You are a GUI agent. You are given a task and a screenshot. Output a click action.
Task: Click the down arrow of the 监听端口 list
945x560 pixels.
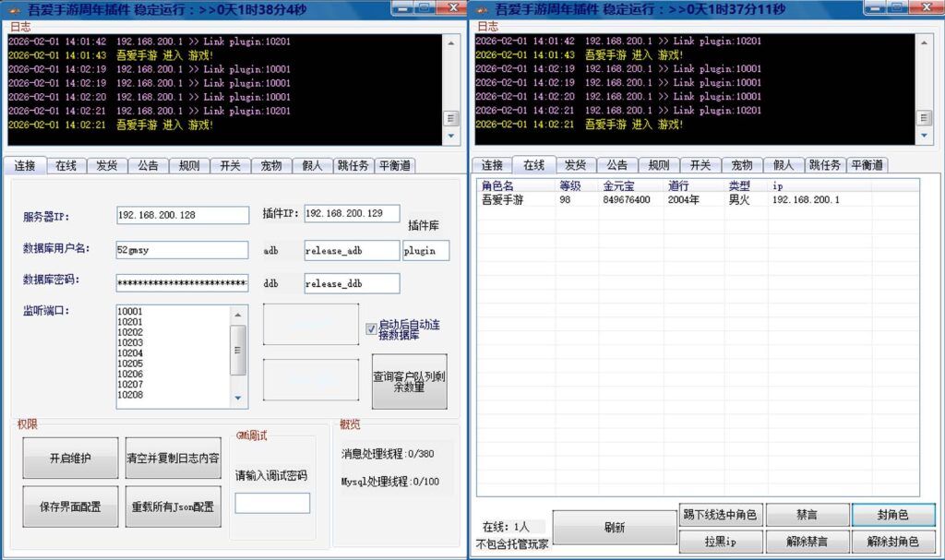pyautogui.click(x=238, y=398)
